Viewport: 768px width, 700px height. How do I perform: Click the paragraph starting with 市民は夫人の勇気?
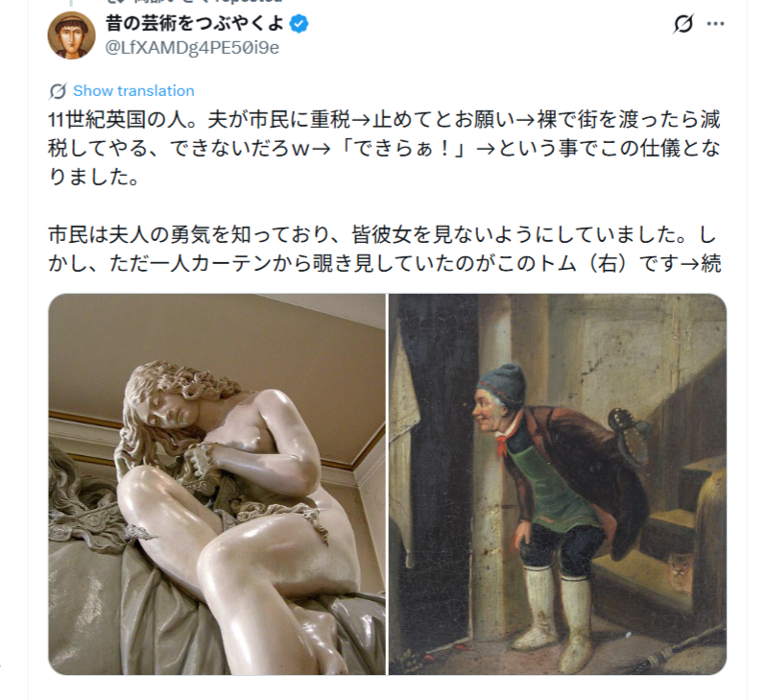(x=385, y=250)
